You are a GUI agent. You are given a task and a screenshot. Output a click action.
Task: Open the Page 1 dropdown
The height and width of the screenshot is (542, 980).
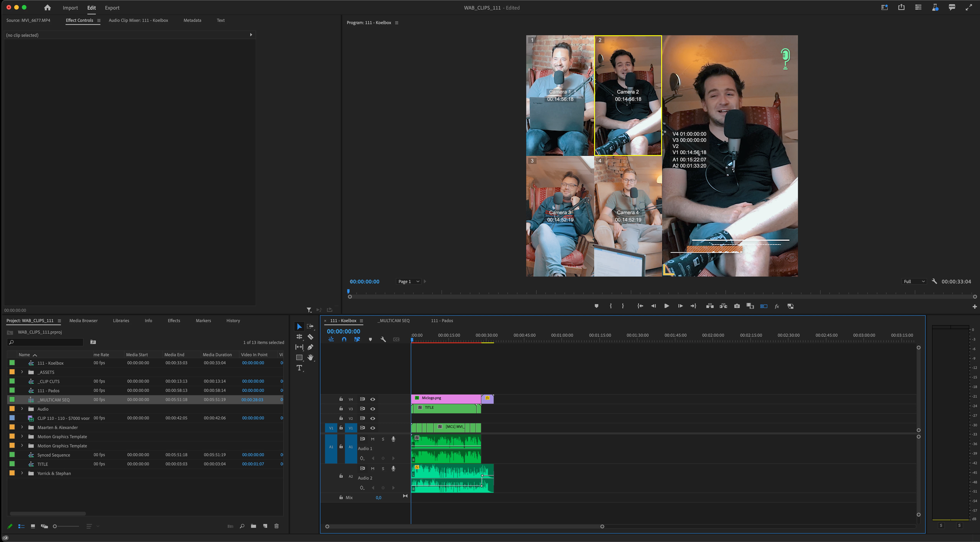coord(409,282)
